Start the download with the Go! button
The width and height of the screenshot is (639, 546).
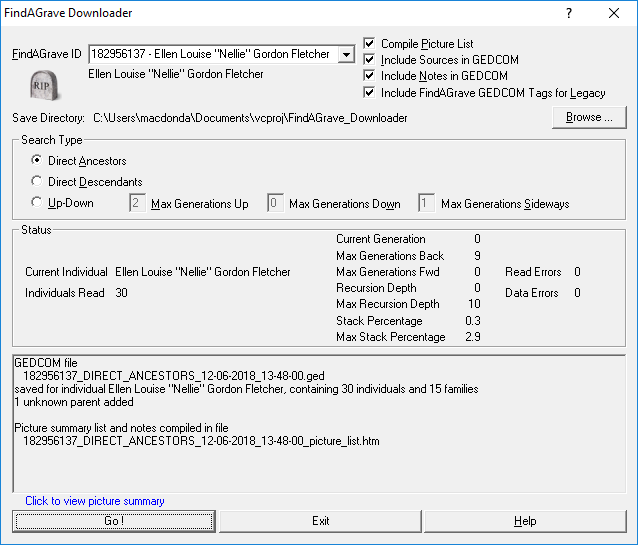[114, 521]
